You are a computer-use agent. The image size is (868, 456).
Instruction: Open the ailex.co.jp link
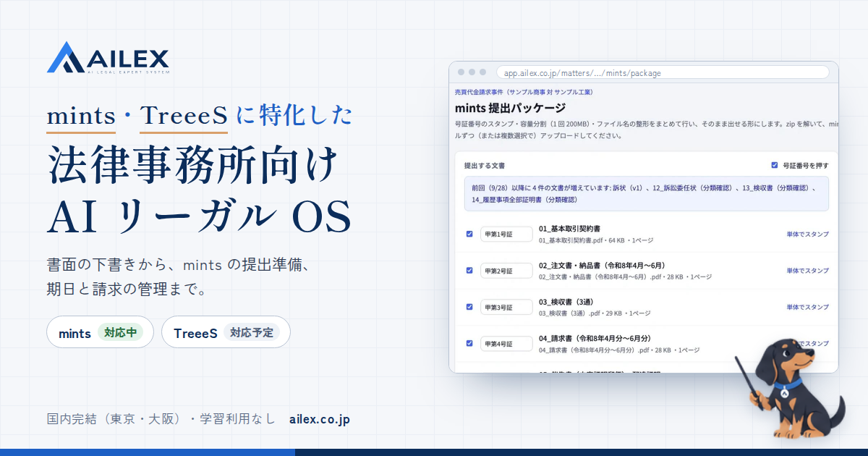[319, 419]
